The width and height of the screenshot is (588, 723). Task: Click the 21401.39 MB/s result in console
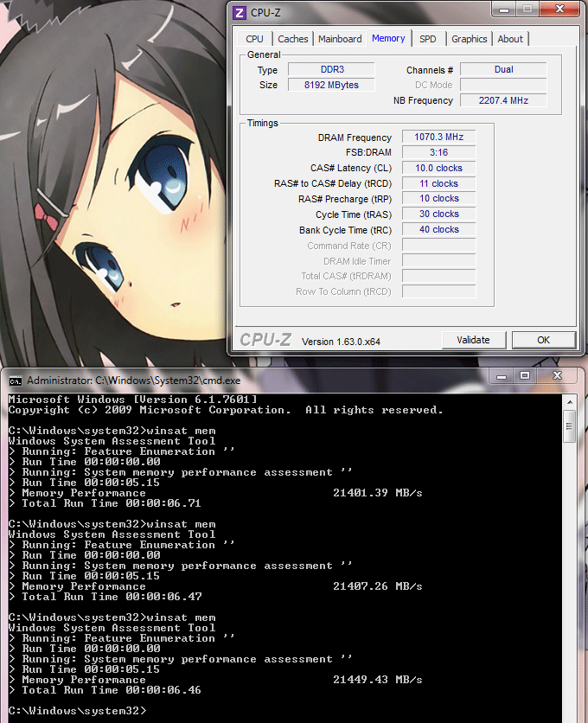pos(377,493)
